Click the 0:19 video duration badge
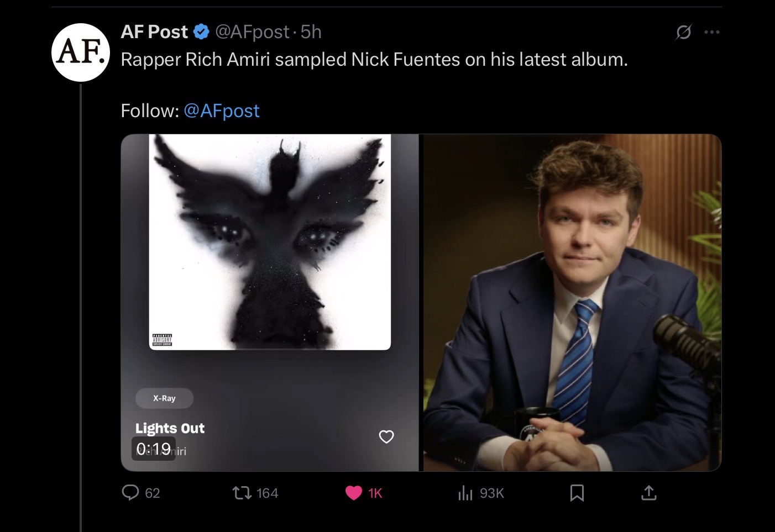Viewport: 775px width, 532px height. [154, 449]
